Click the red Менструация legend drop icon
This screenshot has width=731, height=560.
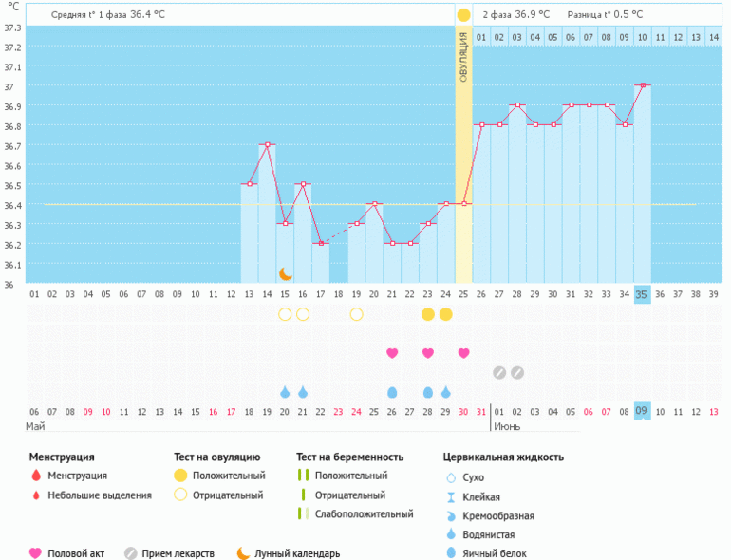(36, 476)
